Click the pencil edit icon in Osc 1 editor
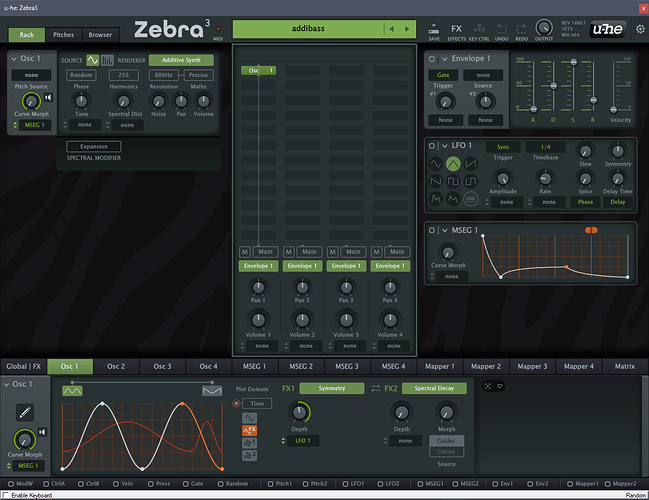Viewport: 649px width, 500px height. point(25,412)
